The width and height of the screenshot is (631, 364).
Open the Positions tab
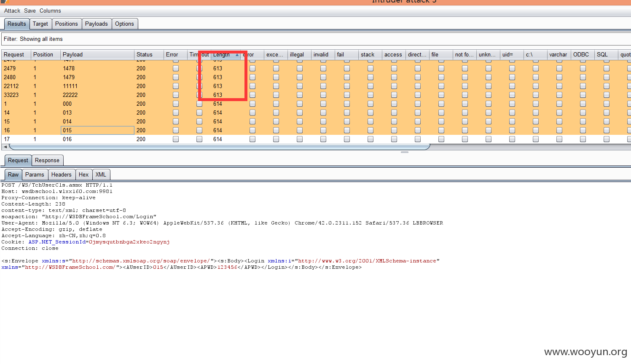coord(67,24)
